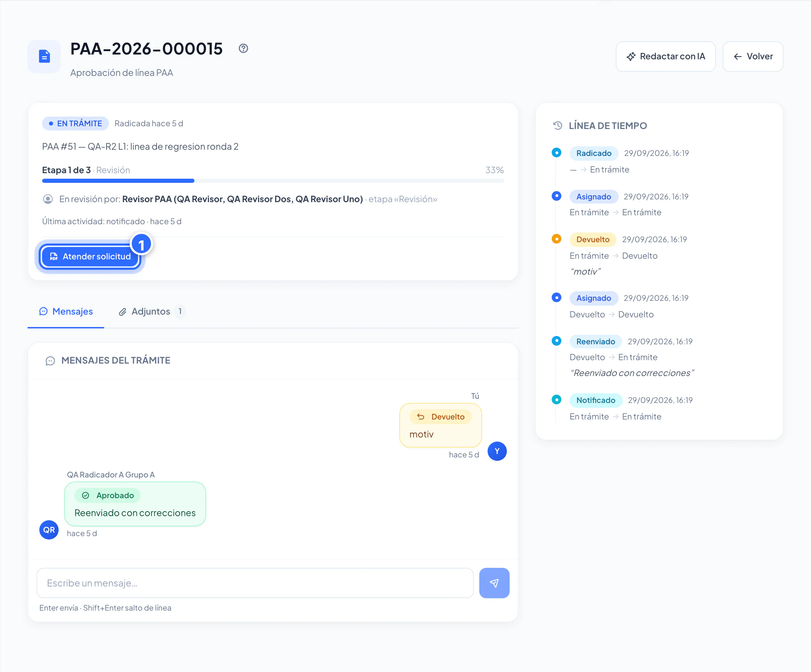Click the 33% progress percentage

pos(495,170)
